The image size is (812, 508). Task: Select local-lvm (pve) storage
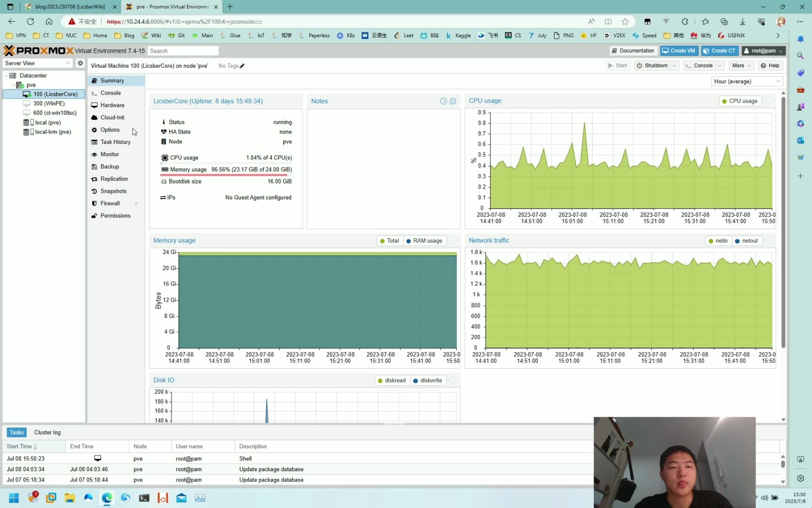(44, 132)
